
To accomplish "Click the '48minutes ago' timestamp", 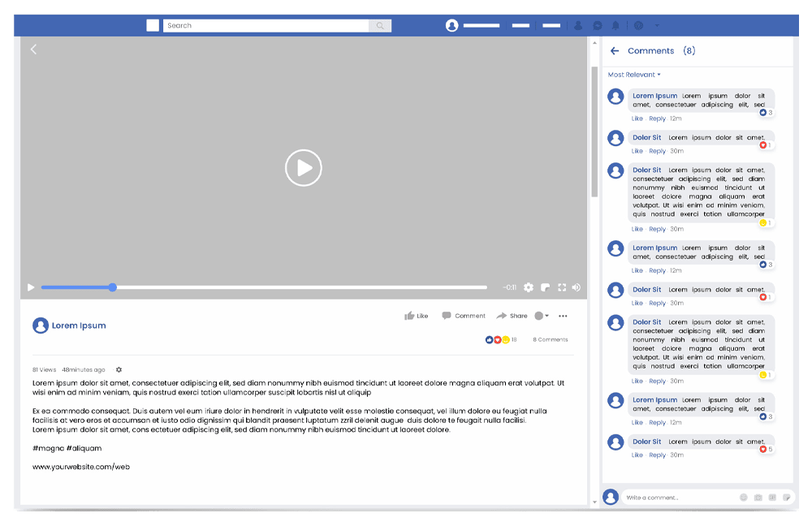I will coord(84,369).
